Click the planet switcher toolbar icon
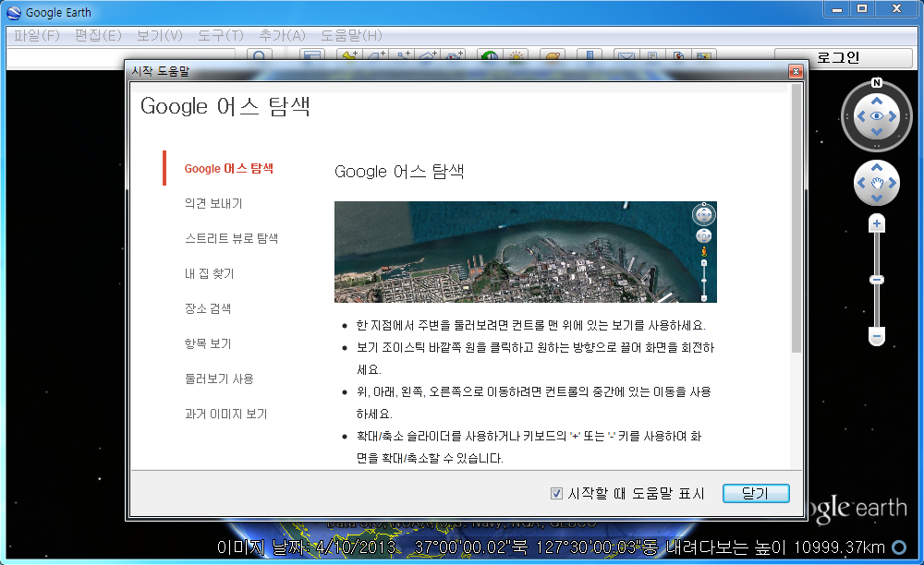The height and width of the screenshot is (565, 924). [x=553, y=55]
